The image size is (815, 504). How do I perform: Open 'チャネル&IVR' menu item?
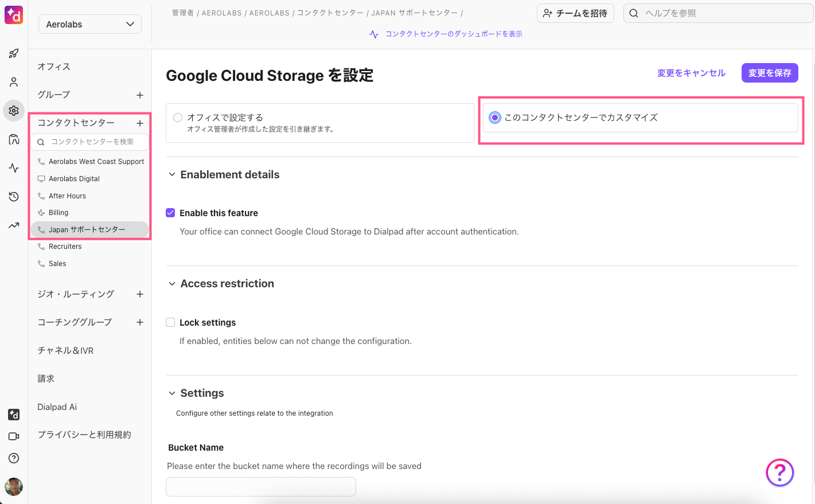65,350
